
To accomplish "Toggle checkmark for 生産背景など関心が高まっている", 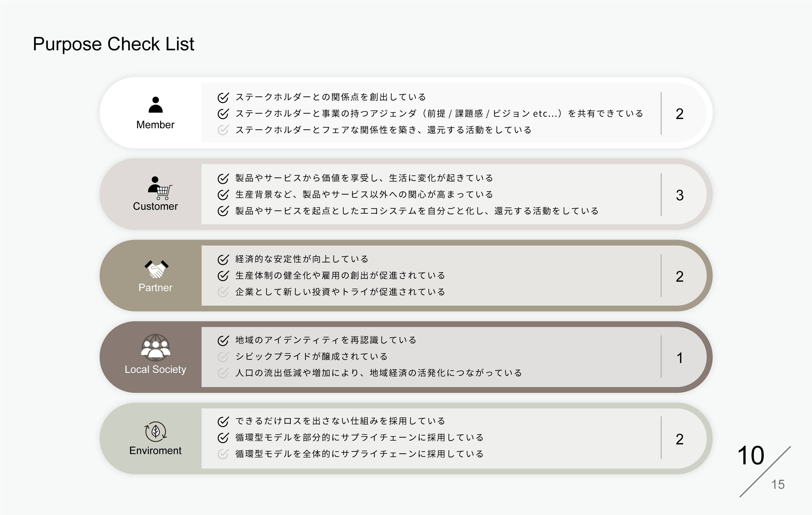I will (223, 194).
